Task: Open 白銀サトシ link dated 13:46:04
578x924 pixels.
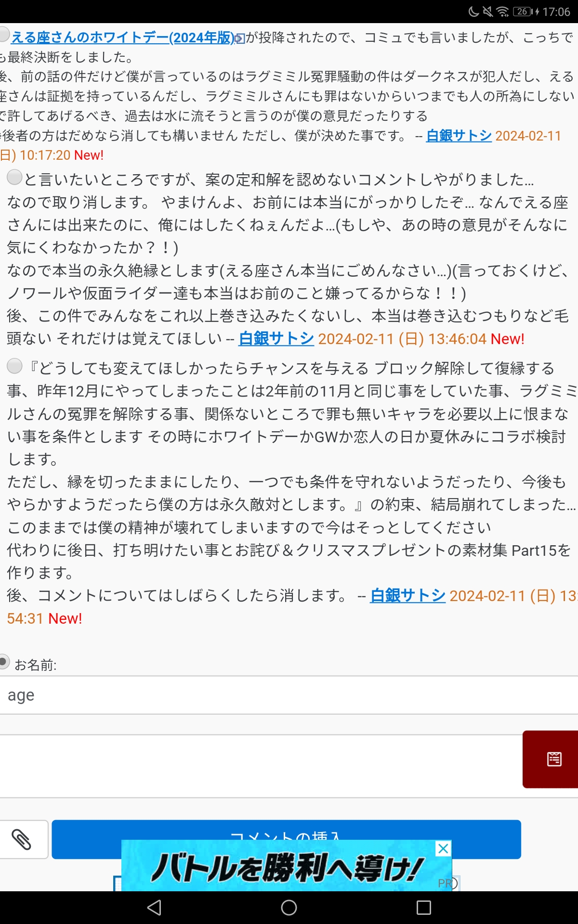Action: tap(276, 339)
